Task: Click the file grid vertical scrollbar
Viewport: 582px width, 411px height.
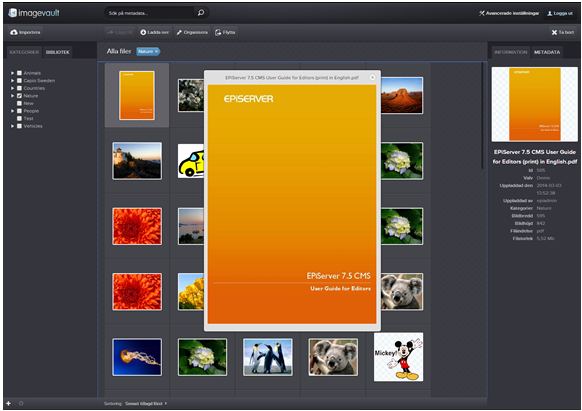Action: tap(482, 116)
